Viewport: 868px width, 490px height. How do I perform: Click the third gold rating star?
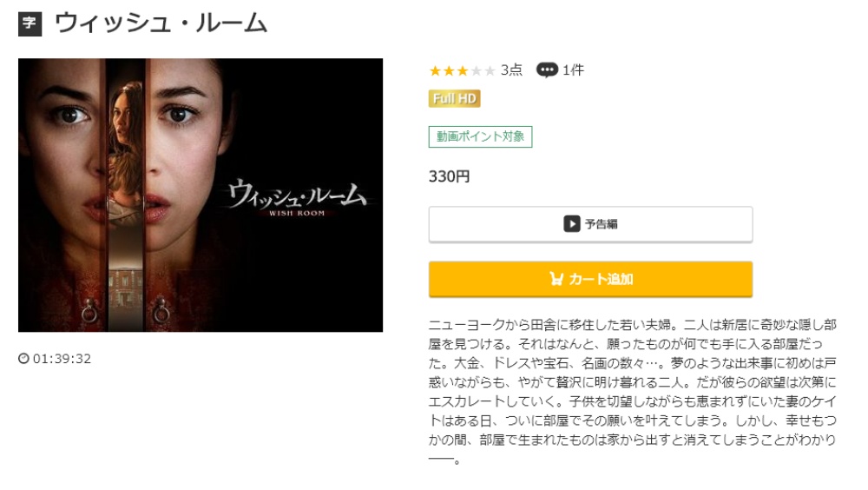[463, 70]
